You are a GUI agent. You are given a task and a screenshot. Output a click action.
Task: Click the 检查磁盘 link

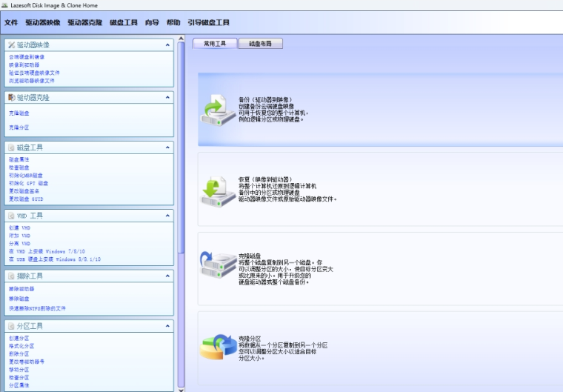pos(19,167)
